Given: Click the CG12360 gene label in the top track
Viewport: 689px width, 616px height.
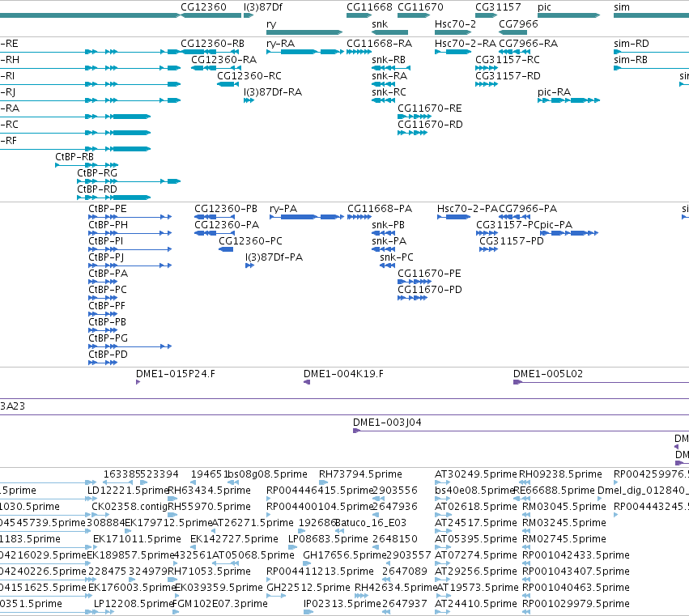Looking at the screenshot, I should coord(203,7).
